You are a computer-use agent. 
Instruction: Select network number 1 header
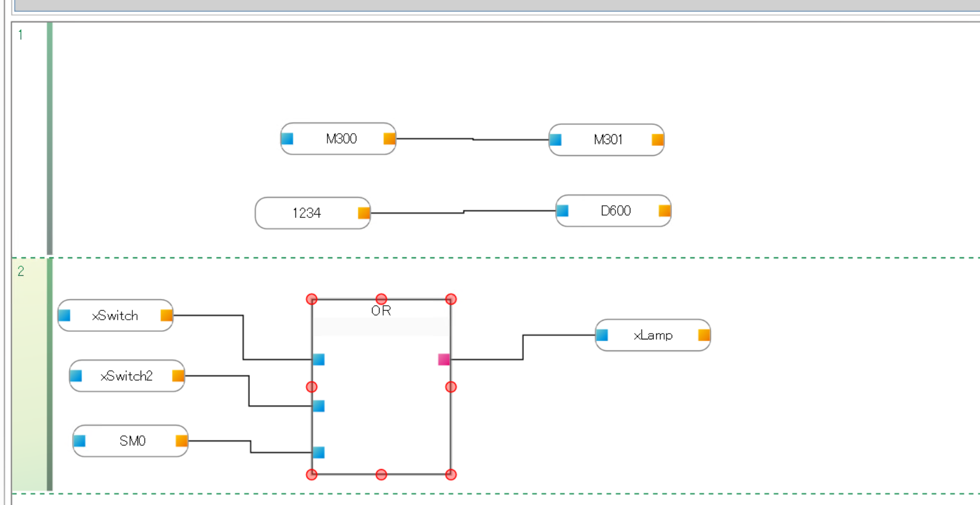click(x=21, y=35)
